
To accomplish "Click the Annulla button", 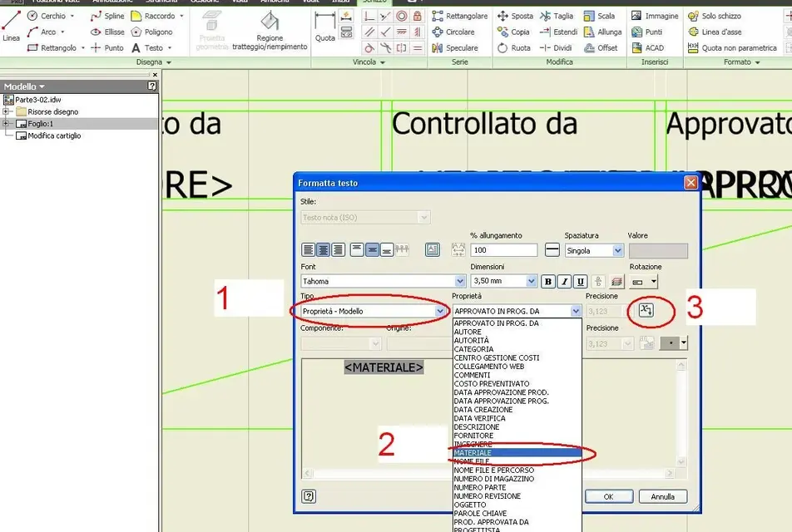I will click(663, 496).
